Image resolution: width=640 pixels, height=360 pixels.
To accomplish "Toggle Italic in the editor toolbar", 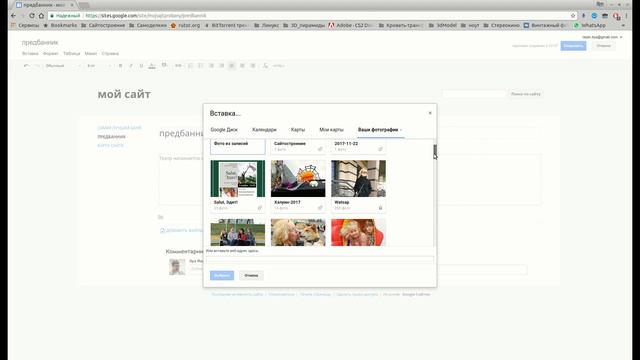I will click(x=131, y=66).
